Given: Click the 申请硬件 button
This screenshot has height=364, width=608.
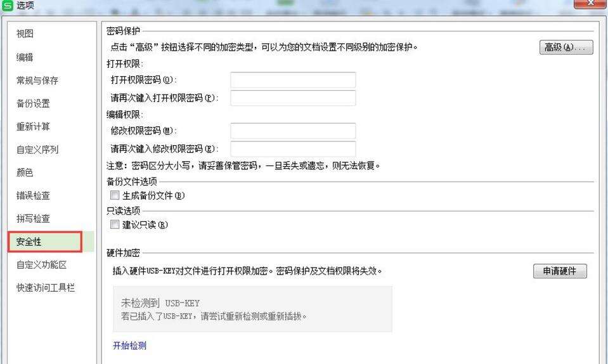Looking at the screenshot, I should point(560,271).
